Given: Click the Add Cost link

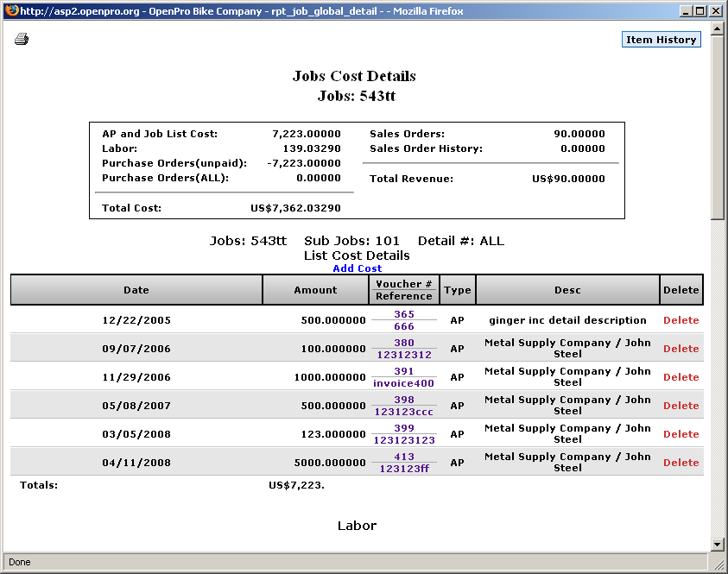Looking at the screenshot, I should click(x=357, y=268).
